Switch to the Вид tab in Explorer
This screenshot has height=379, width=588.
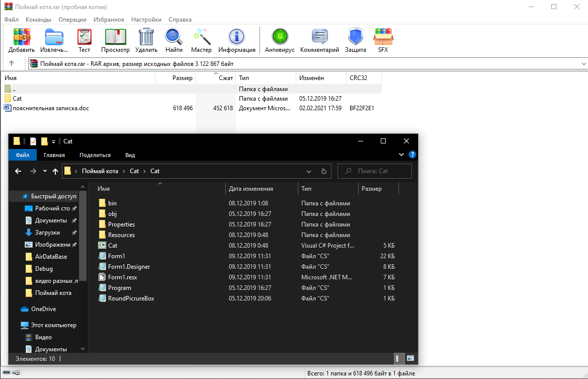point(130,155)
